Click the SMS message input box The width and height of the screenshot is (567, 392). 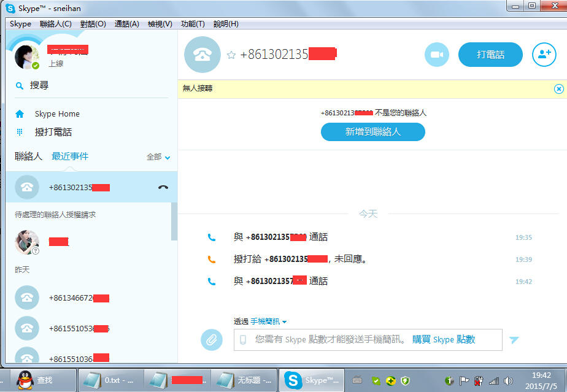coord(368,340)
